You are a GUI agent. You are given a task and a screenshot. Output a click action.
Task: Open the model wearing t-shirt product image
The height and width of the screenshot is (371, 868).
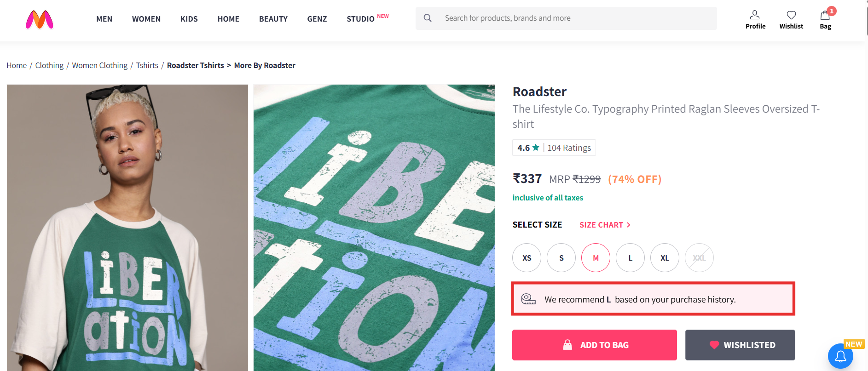[x=127, y=228]
